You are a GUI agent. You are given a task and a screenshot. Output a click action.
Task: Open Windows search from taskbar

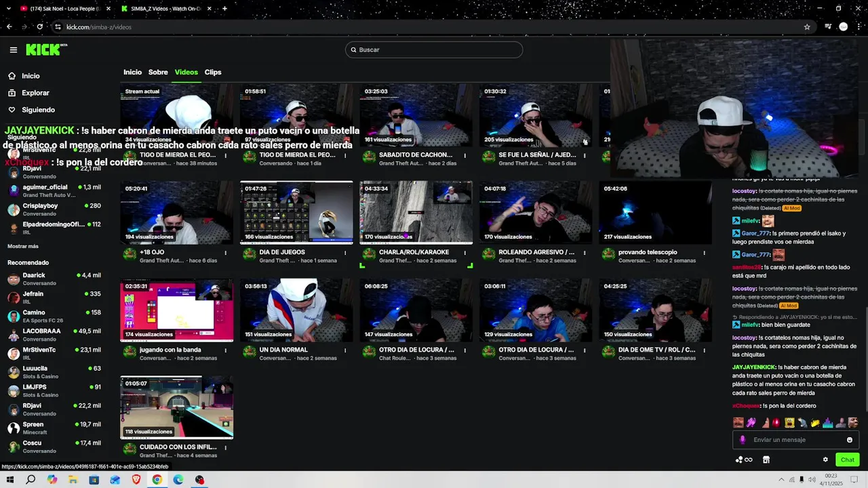[x=31, y=480]
